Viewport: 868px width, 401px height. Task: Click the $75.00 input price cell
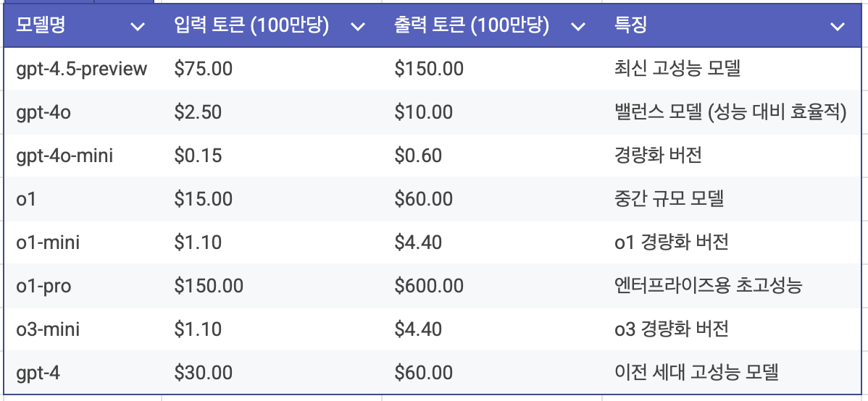[204, 69]
